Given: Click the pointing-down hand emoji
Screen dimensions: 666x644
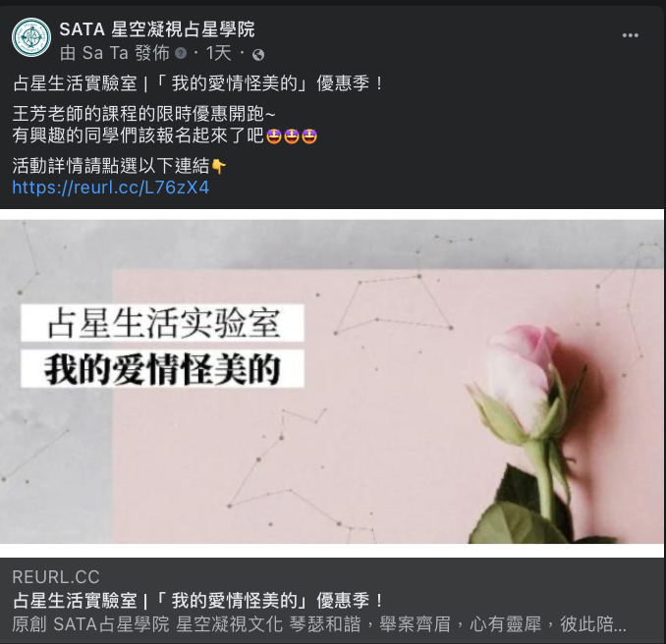Looking at the screenshot, I should coord(219,167).
